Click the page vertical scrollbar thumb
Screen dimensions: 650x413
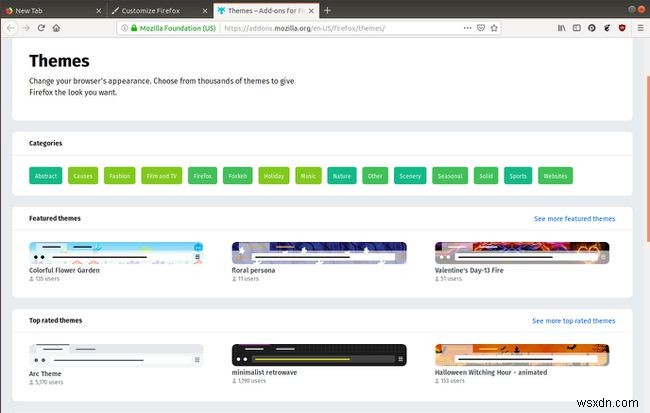click(x=648, y=158)
